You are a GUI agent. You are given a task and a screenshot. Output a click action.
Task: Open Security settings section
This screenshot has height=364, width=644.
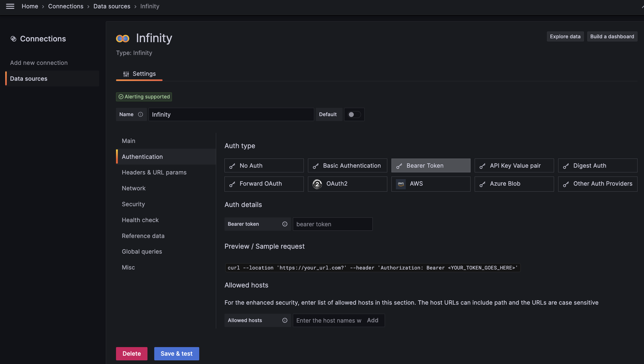pos(134,204)
